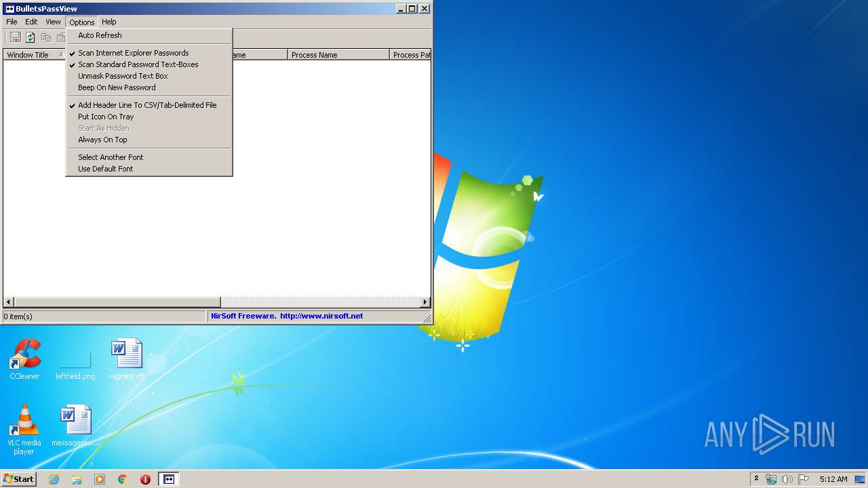Open Action Center flag tray icon
The width and height of the screenshot is (868, 488).
point(804,479)
